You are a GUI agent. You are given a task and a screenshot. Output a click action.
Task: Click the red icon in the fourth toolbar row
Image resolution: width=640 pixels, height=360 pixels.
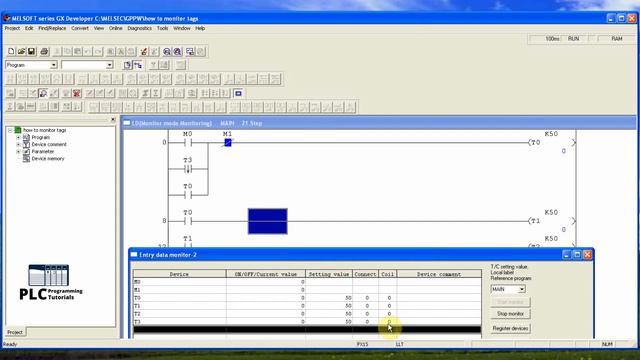point(76,93)
